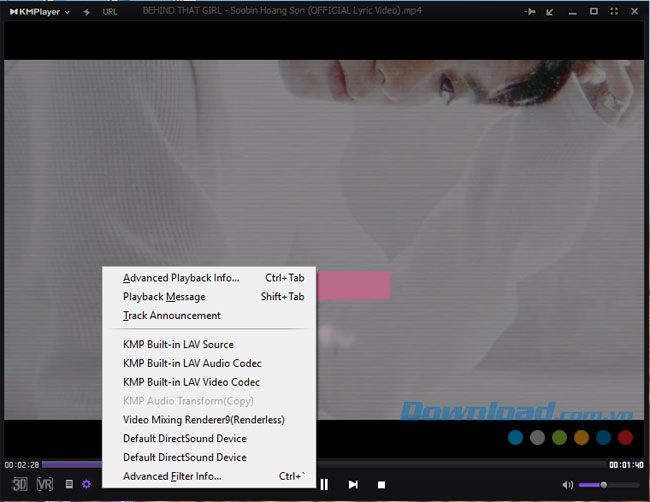Select the dark blue color circle
Viewport: 650px width, 502px height.
click(603, 437)
